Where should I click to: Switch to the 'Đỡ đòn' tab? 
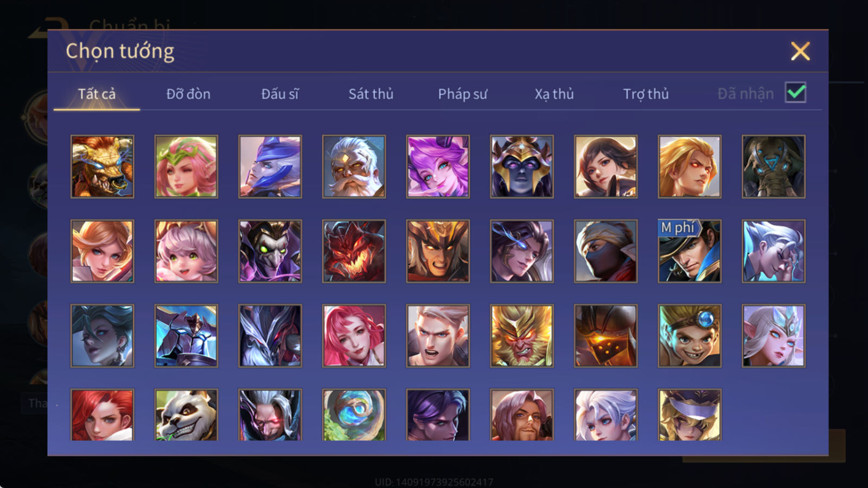point(188,94)
